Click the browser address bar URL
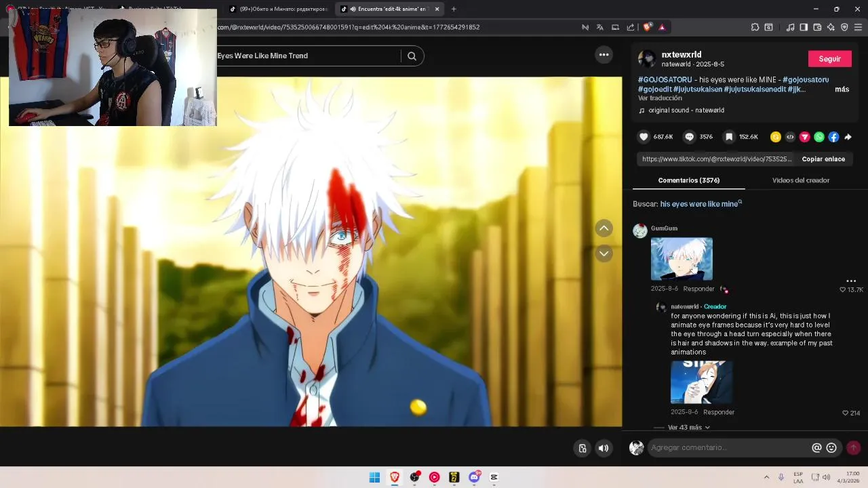The image size is (868, 488). 349,27
